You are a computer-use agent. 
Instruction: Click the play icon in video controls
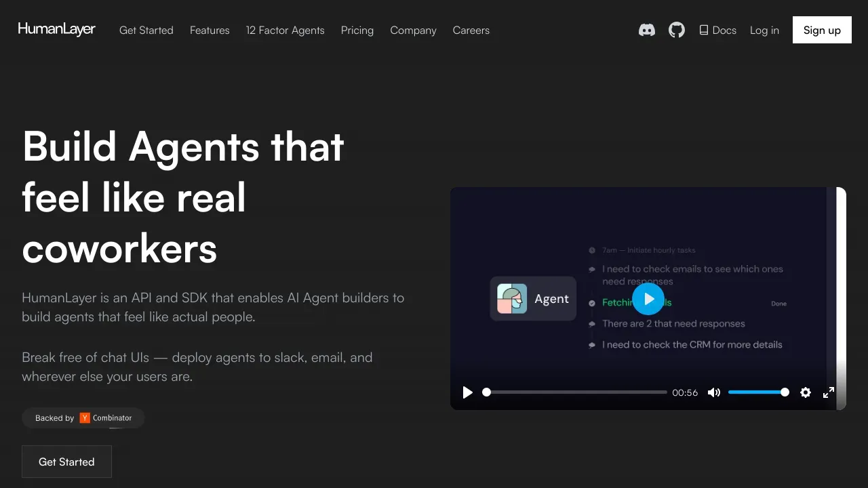point(467,392)
